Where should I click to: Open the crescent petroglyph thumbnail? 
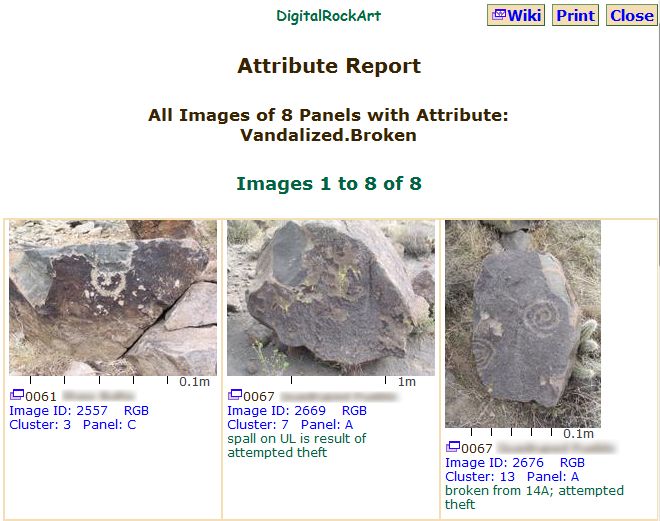[113, 297]
